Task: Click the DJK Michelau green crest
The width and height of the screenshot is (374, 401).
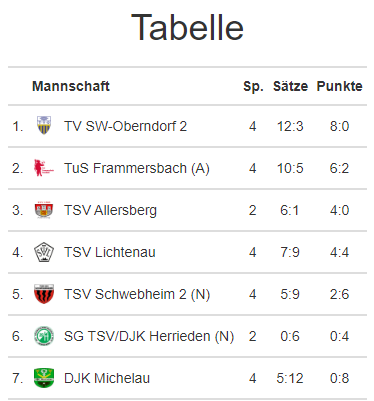Action: pyautogui.click(x=44, y=378)
